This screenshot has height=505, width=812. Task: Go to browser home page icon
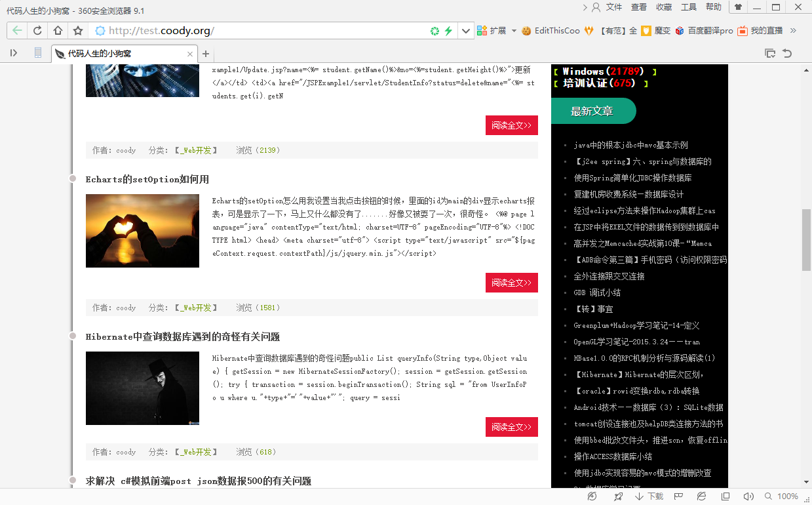coord(58,31)
